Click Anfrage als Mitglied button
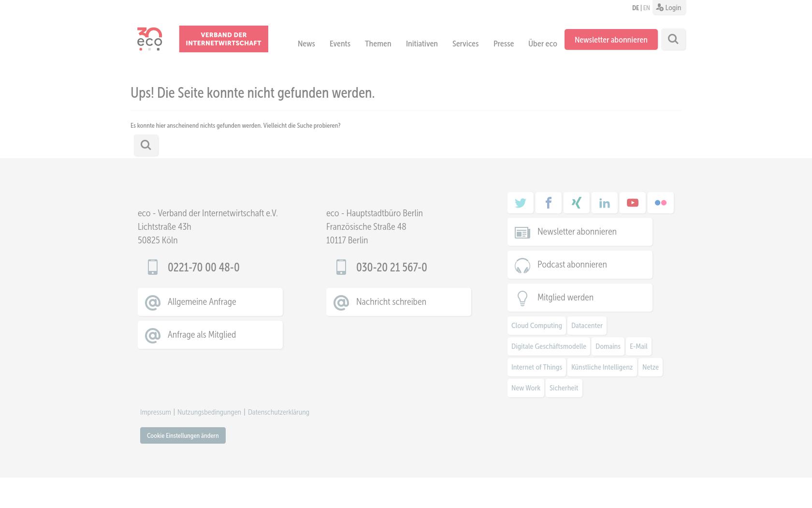 210,335
